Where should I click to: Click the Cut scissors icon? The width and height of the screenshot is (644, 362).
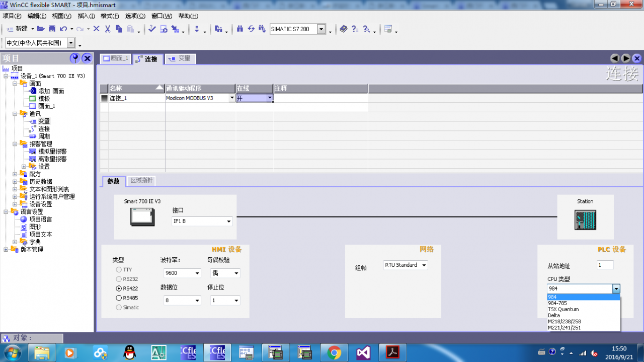point(107,29)
